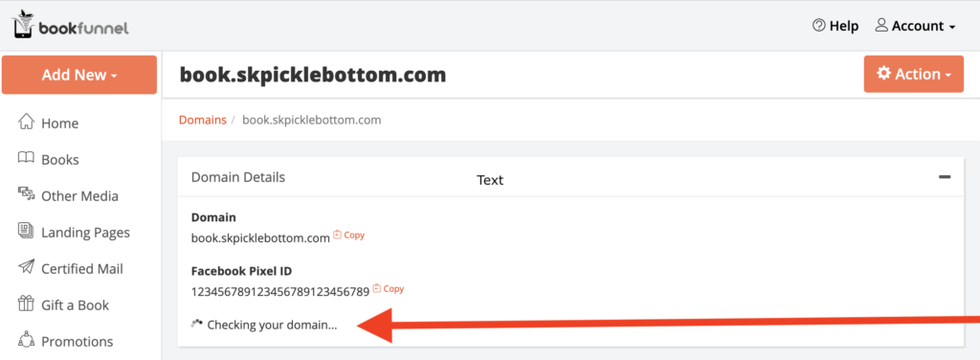Copy the Facebook Pixel ID

[389, 289]
